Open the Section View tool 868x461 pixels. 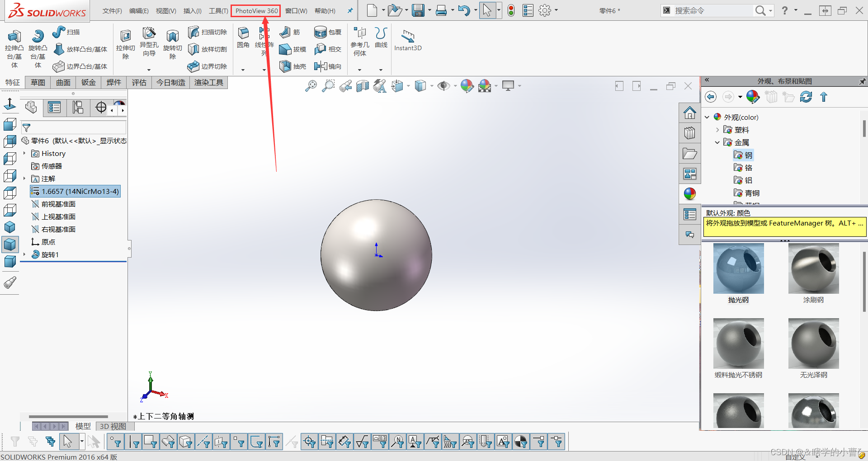363,85
